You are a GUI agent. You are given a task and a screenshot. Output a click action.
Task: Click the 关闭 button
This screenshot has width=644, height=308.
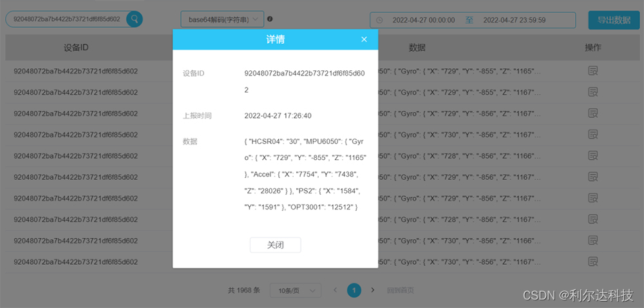275,245
